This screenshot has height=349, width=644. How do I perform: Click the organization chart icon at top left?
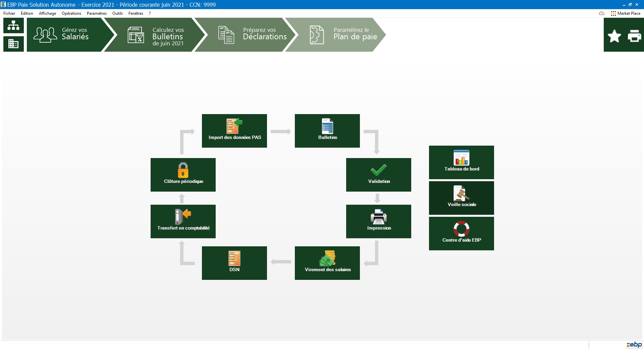13,26
